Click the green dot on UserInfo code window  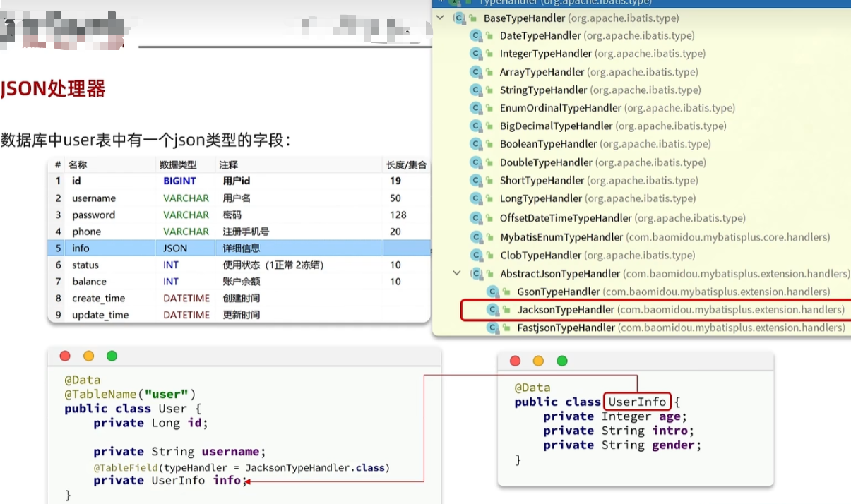pos(562,361)
